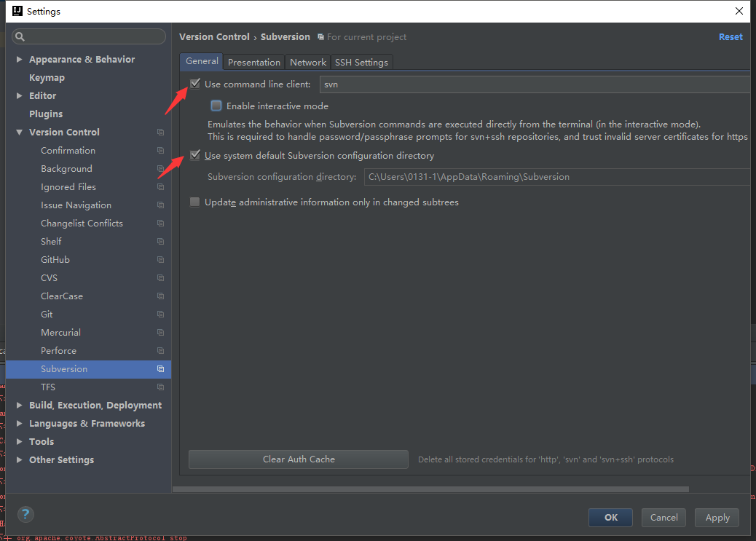Click the project-level icon beside Version Control
Screen dimensions: 756x541
(160, 132)
